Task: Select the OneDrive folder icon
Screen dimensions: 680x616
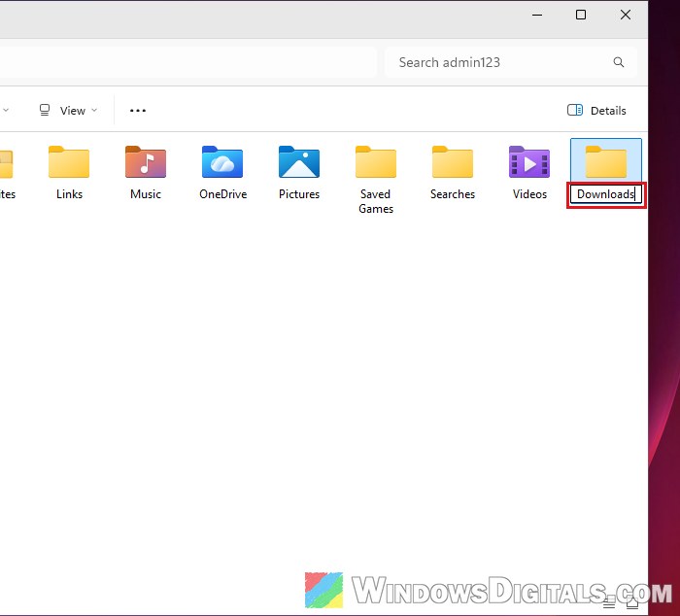Action: [x=222, y=162]
